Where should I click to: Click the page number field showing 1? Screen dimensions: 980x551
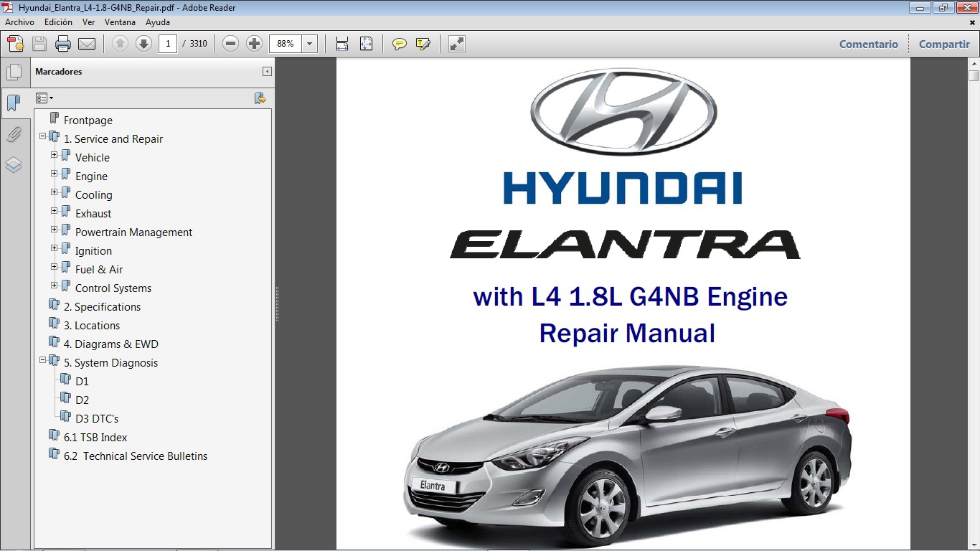(168, 44)
